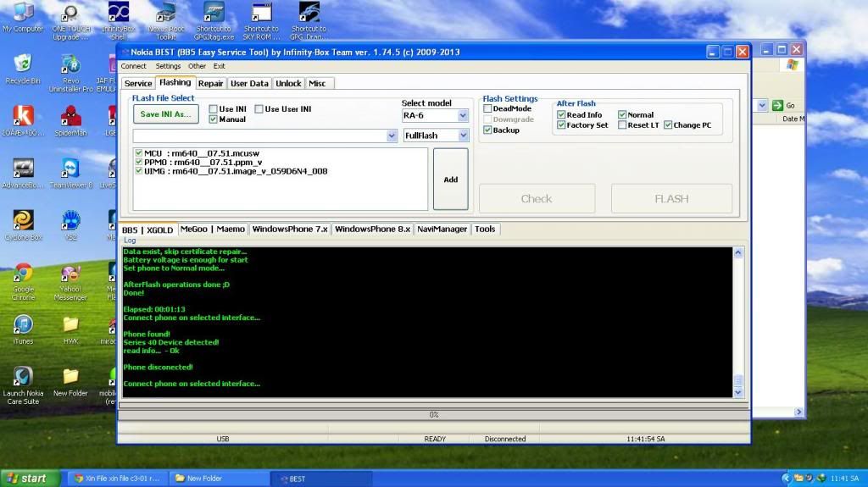Switch to the Repair tab
The image size is (868, 487).
click(x=210, y=84)
